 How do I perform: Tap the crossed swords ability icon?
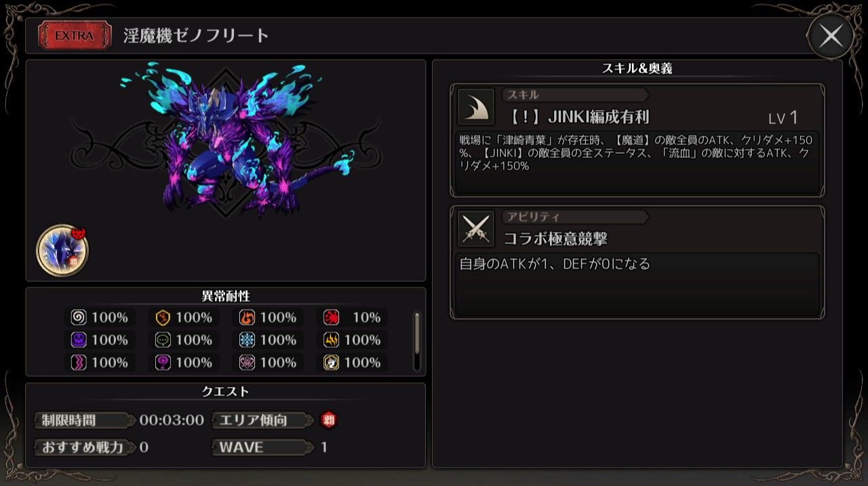[476, 228]
